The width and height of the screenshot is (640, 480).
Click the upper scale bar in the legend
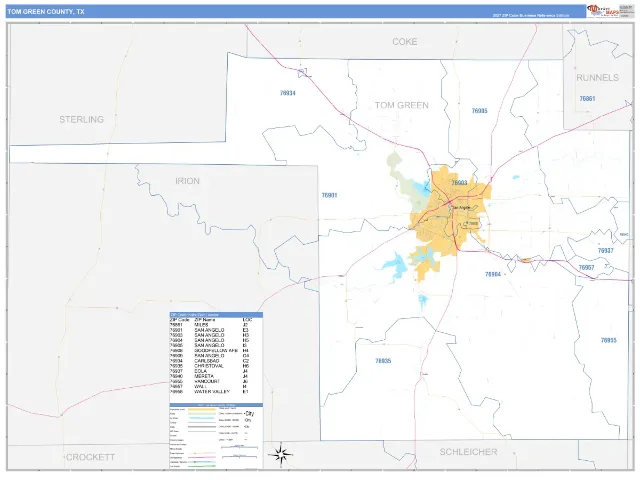(x=240, y=447)
